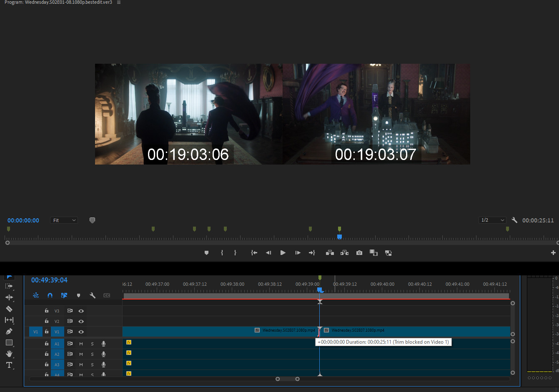Toggle lock on track V3
This screenshot has width=559, height=392.
click(x=47, y=311)
